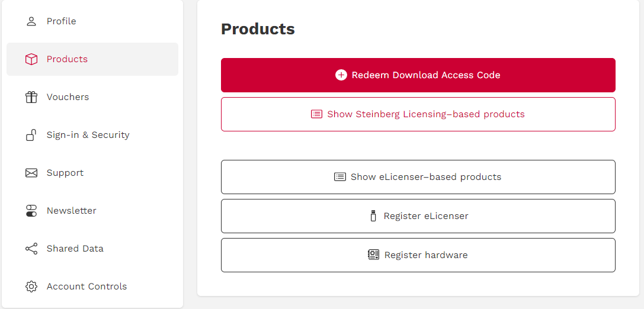Viewport: 644px width, 309px height.
Task: Open the Profile menu item
Action: 62,21
